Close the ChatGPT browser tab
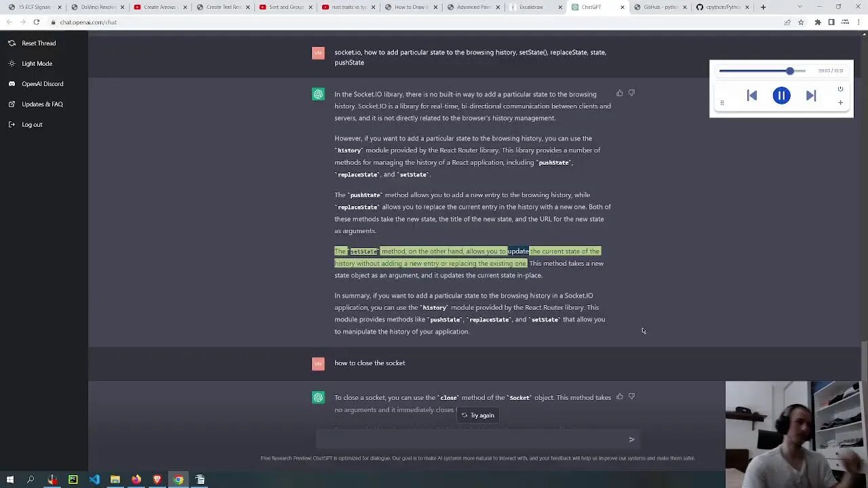 click(622, 7)
